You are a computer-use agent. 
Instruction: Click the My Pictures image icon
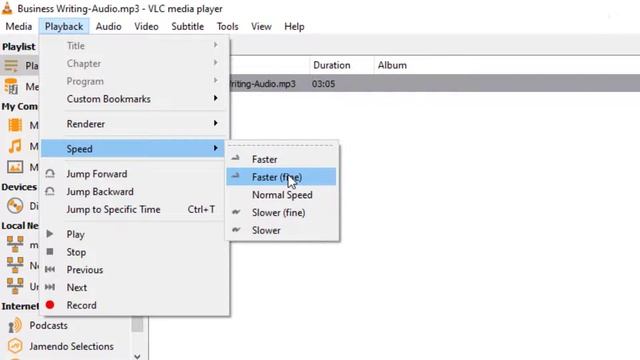click(15, 167)
